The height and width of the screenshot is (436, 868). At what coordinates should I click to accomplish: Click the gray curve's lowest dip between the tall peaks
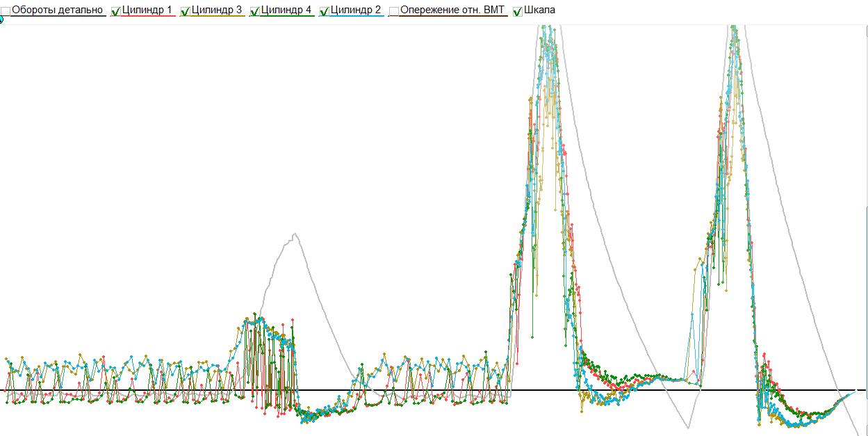tap(688, 427)
